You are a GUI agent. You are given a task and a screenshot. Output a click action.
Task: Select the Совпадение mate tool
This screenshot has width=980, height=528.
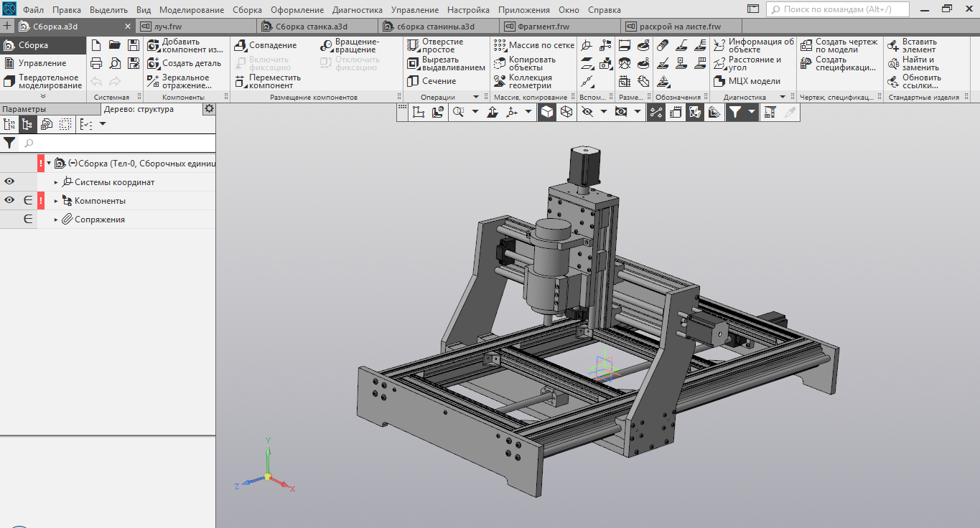tap(266, 45)
